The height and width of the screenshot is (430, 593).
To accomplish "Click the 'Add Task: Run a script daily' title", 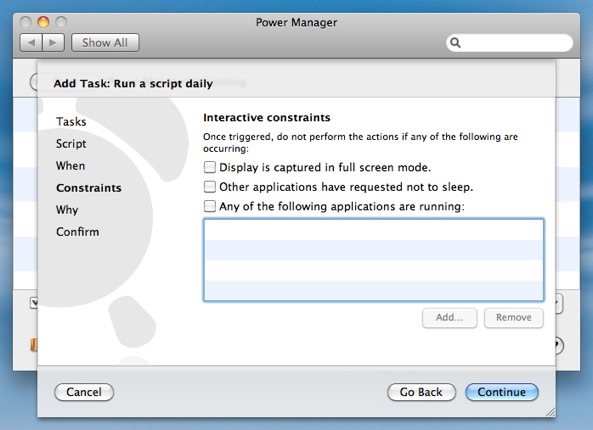I will (133, 84).
